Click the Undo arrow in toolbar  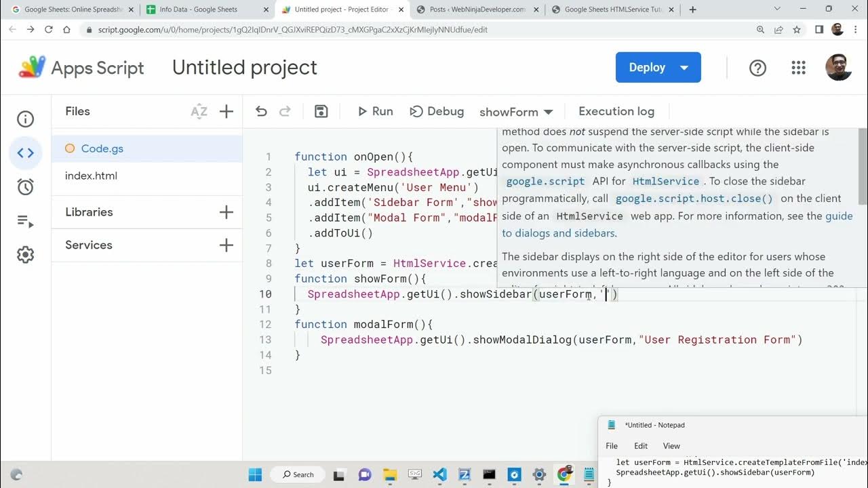261,112
